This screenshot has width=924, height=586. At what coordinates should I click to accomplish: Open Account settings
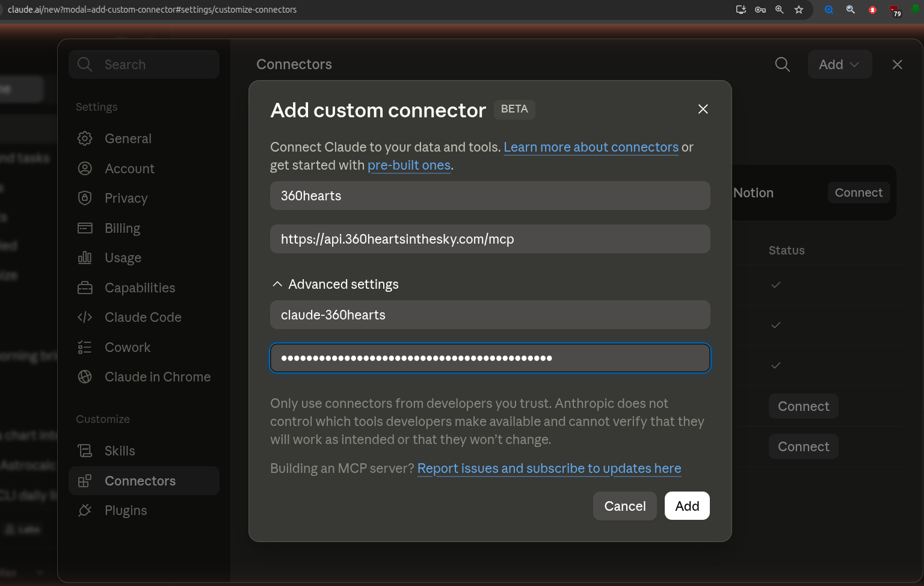tap(144, 168)
